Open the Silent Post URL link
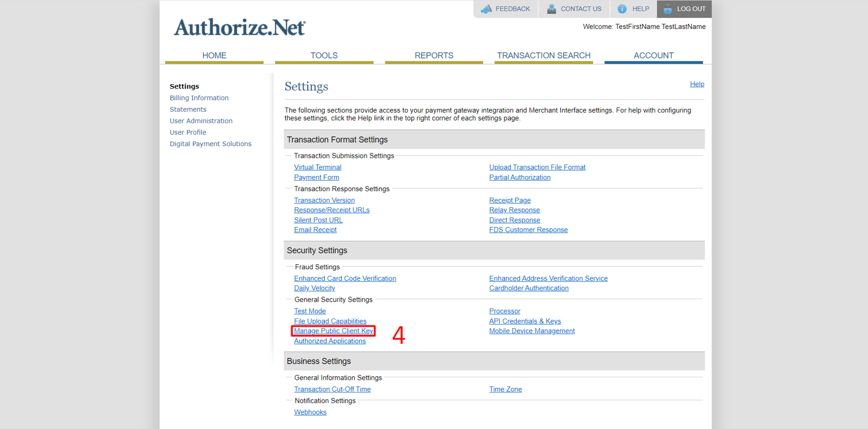This screenshot has width=868, height=429. click(318, 220)
